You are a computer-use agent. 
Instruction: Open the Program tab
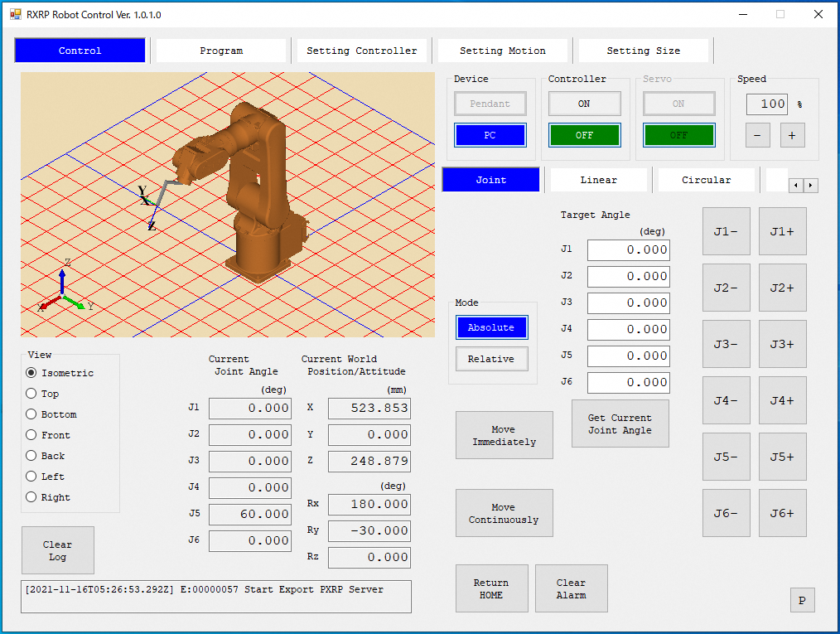coord(221,51)
